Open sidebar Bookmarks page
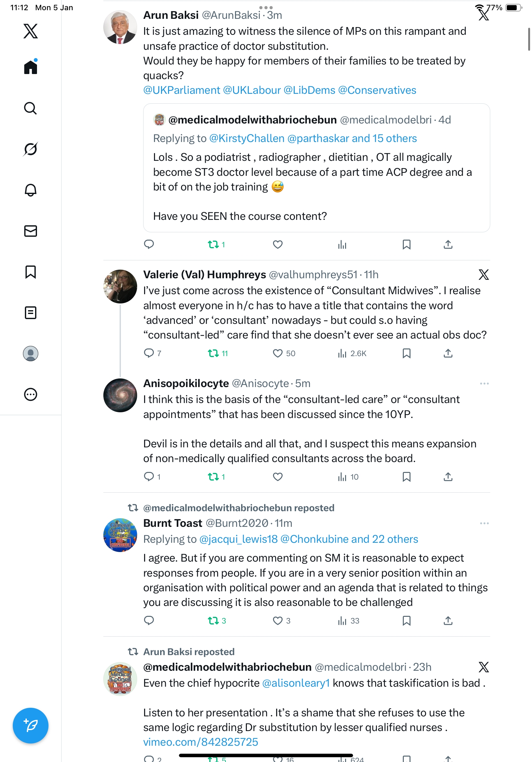The image size is (532, 762). 31,272
